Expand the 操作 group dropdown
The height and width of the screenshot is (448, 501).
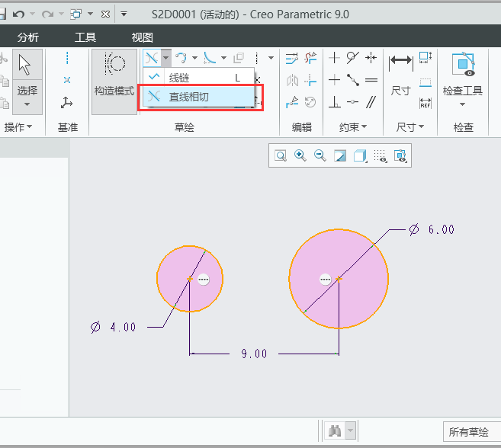point(18,126)
